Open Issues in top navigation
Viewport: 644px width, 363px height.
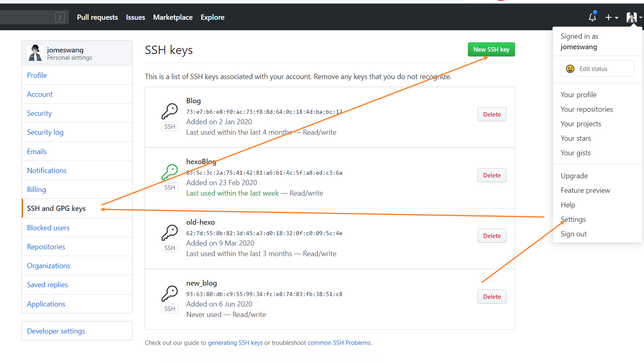point(135,17)
